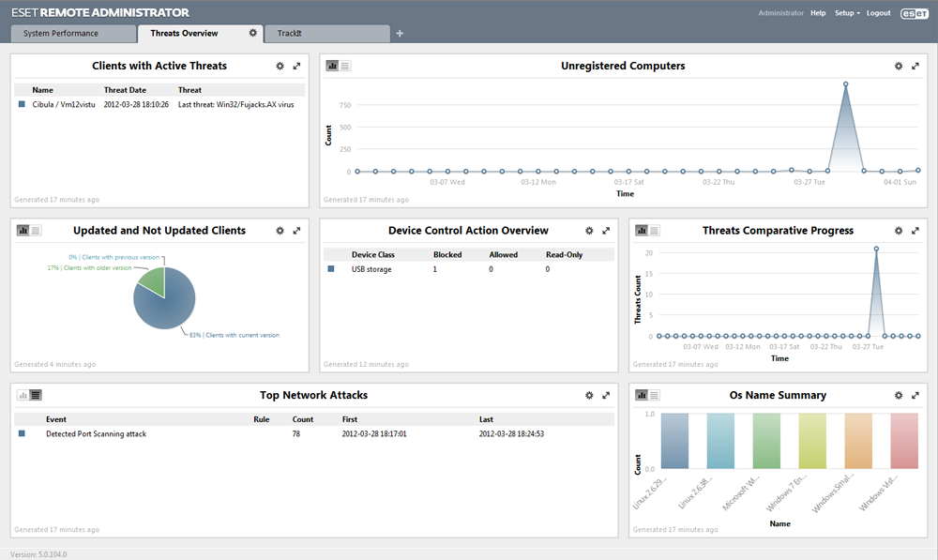
Task: Maximize Device Control Action Overview panel
Action: point(606,231)
